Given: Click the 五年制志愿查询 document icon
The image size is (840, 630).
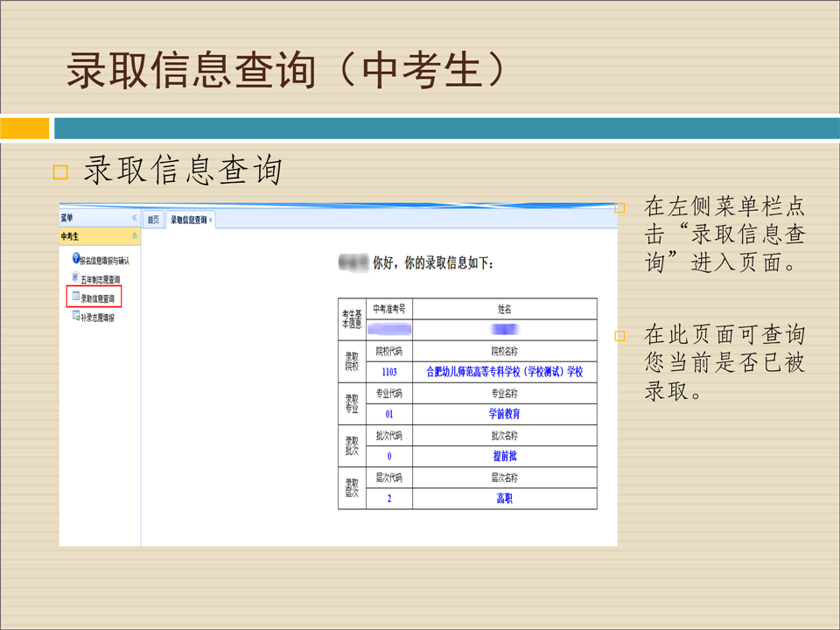Looking at the screenshot, I should 76,277.
